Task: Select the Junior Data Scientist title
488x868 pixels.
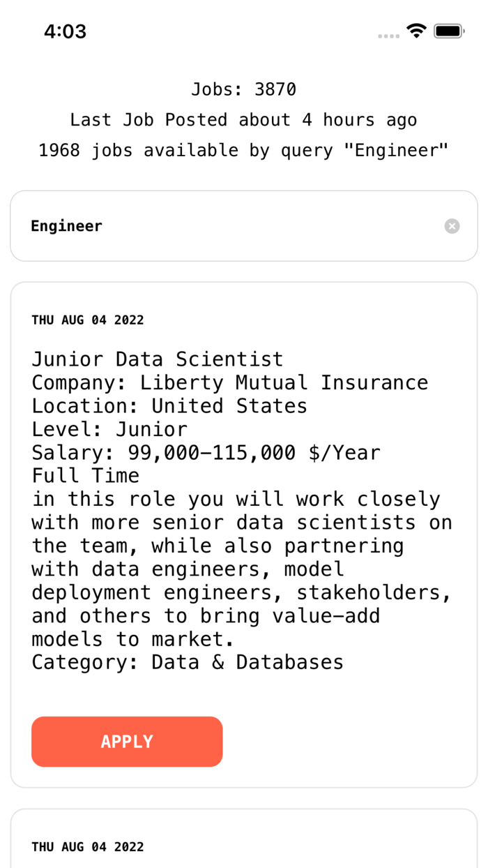Action: click(158, 359)
